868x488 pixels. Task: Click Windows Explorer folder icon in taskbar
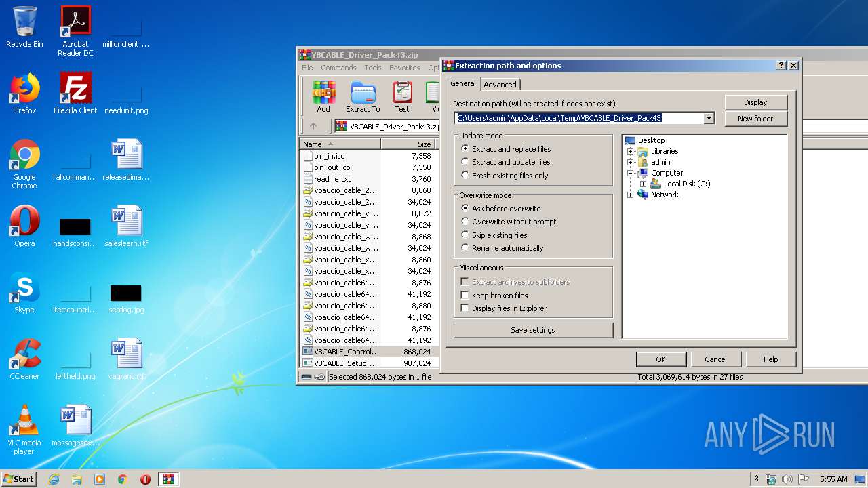click(x=77, y=479)
